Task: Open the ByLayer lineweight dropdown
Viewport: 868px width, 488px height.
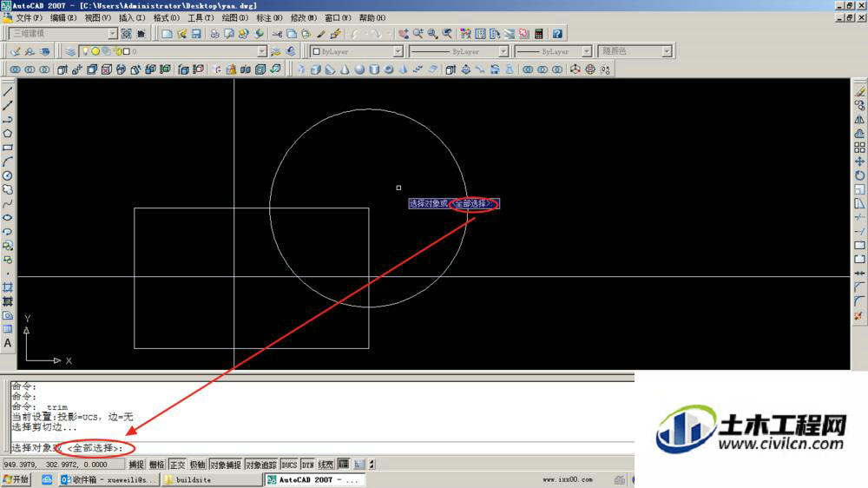Action: (586, 51)
